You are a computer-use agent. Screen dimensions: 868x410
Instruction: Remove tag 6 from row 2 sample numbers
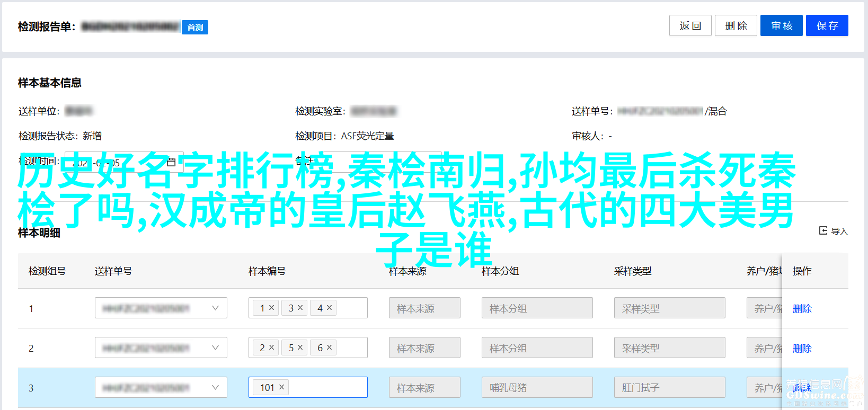[329, 347]
